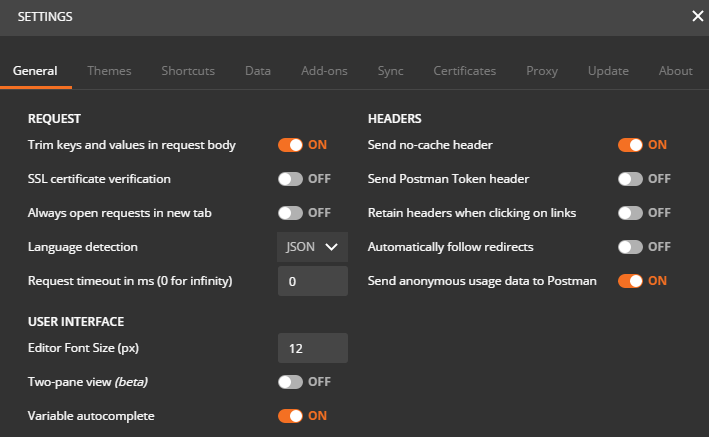Turn off Variable autocomplete

pyautogui.click(x=290, y=416)
